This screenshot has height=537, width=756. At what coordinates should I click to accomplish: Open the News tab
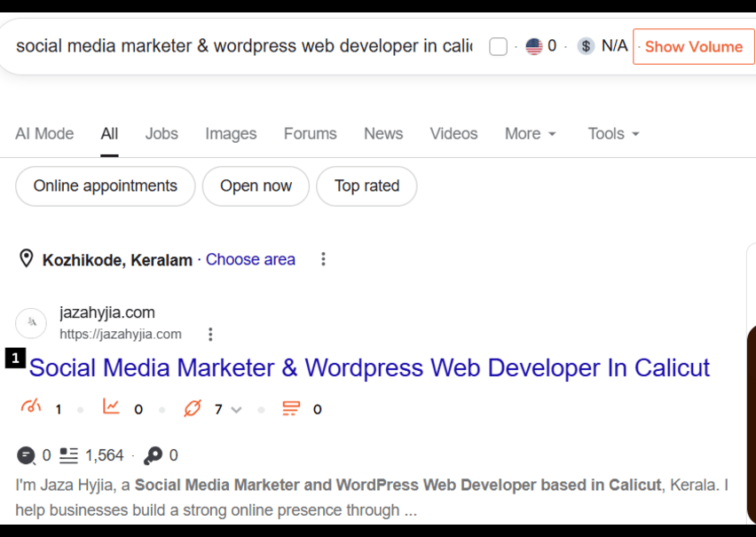click(383, 134)
